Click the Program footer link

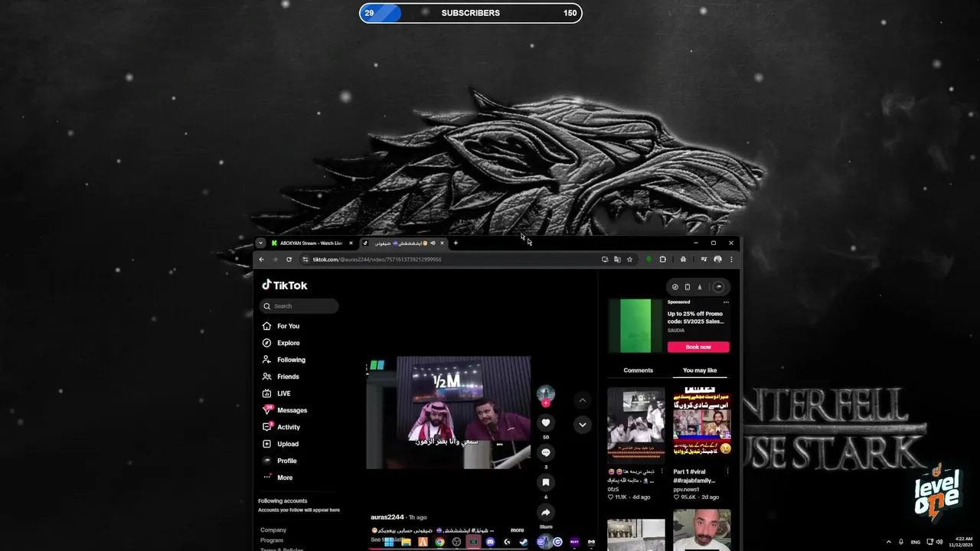pyautogui.click(x=272, y=540)
